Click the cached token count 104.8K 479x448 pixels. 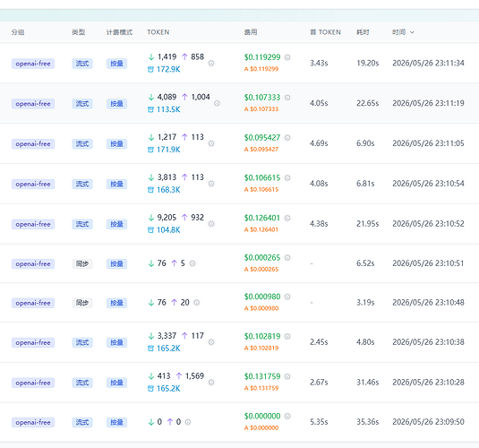coord(168,230)
